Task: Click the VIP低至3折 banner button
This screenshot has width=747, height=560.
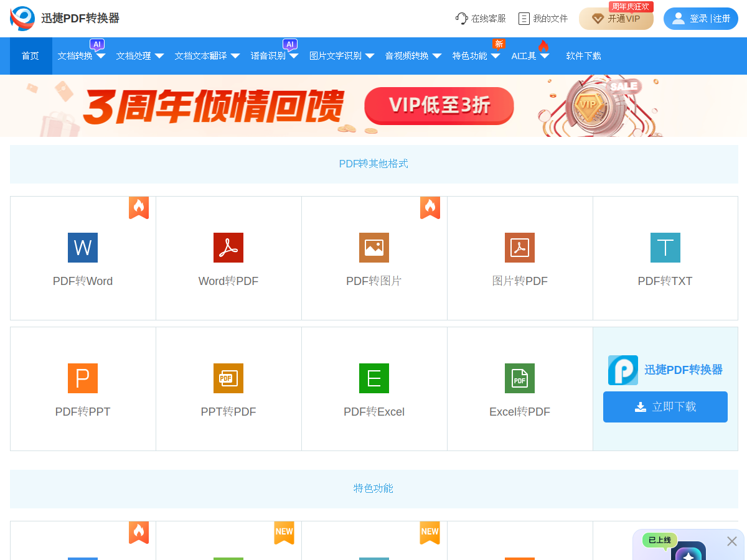Action: tap(439, 106)
